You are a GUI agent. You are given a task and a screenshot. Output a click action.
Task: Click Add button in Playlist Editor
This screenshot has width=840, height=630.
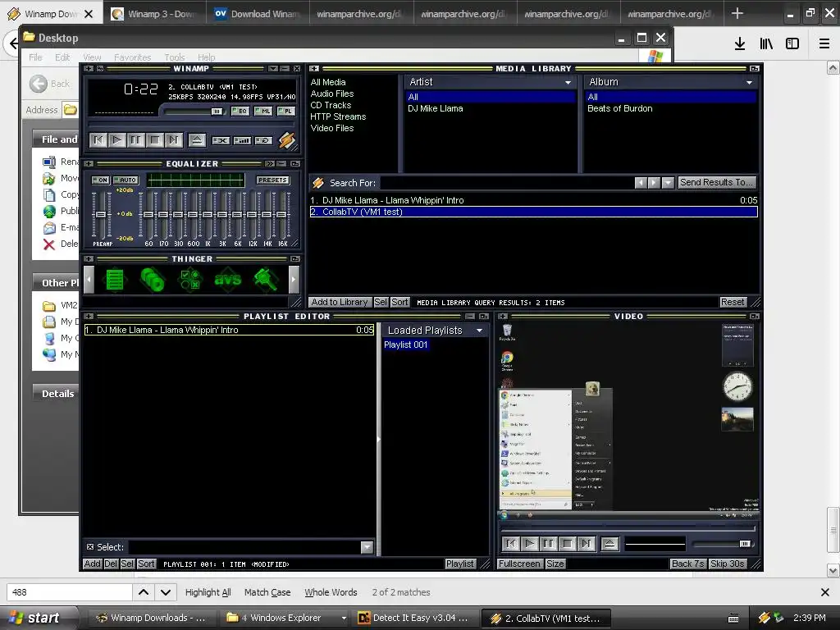click(x=92, y=564)
